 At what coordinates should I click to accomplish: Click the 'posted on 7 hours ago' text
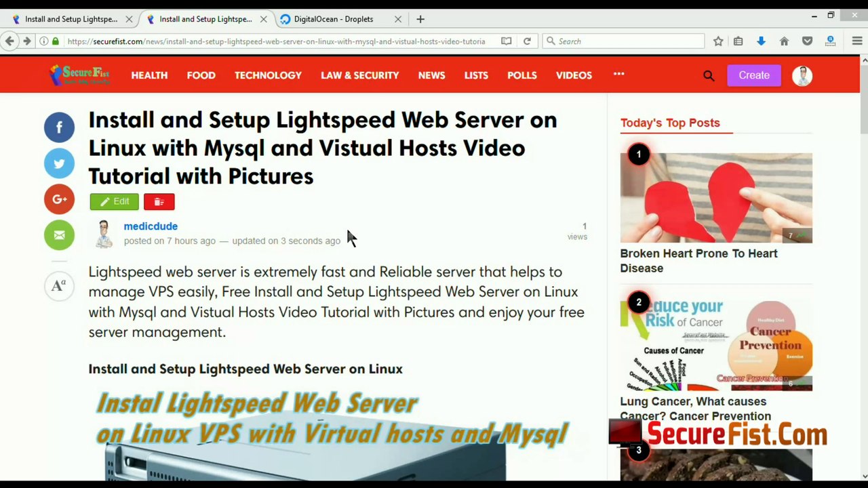pyautogui.click(x=170, y=241)
